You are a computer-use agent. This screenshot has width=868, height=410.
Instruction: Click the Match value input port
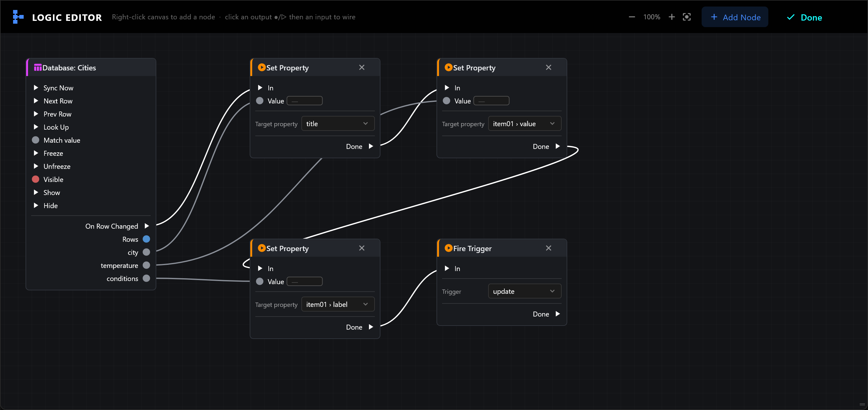35,140
